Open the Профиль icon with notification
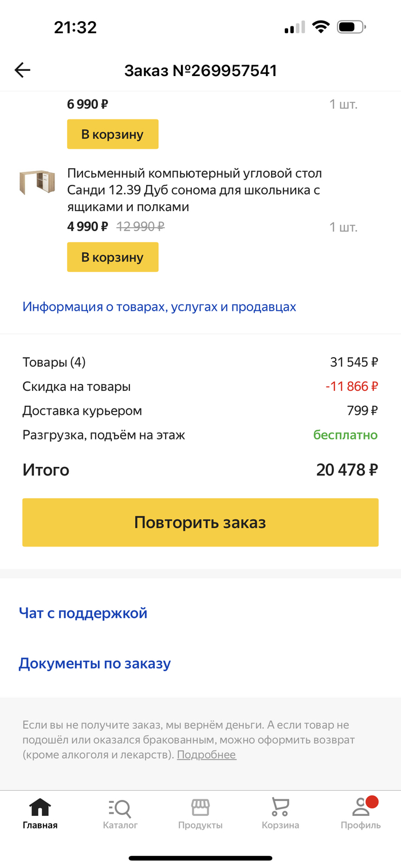This screenshot has height=868, width=401. coord(361,808)
